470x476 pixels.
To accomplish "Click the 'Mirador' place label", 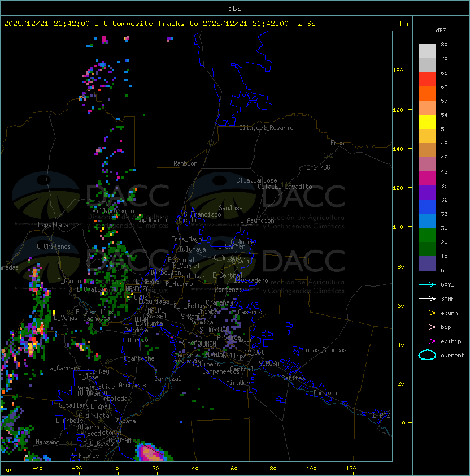I will click(x=238, y=383).
